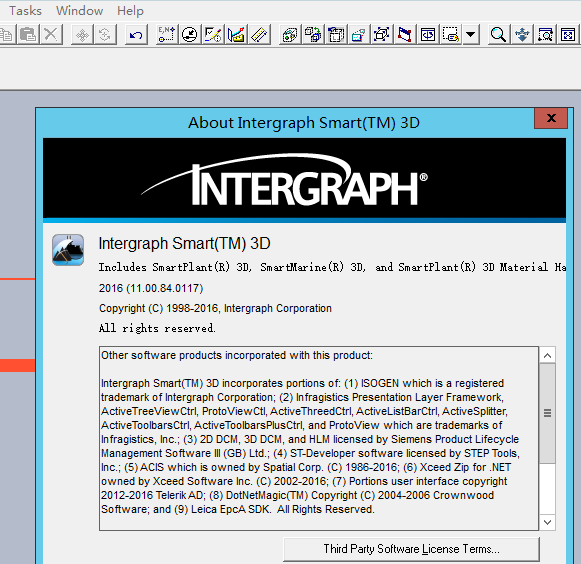Click the Zoom Area window-magnifier icon

pos(545,35)
